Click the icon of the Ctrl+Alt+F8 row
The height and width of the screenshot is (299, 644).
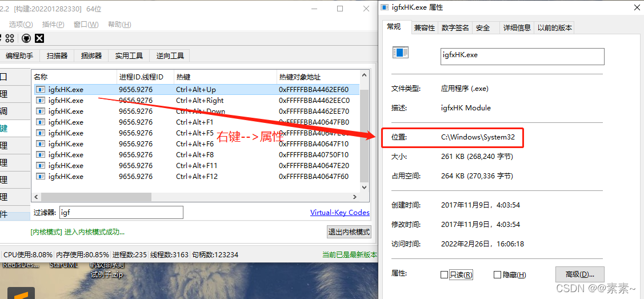41,155
